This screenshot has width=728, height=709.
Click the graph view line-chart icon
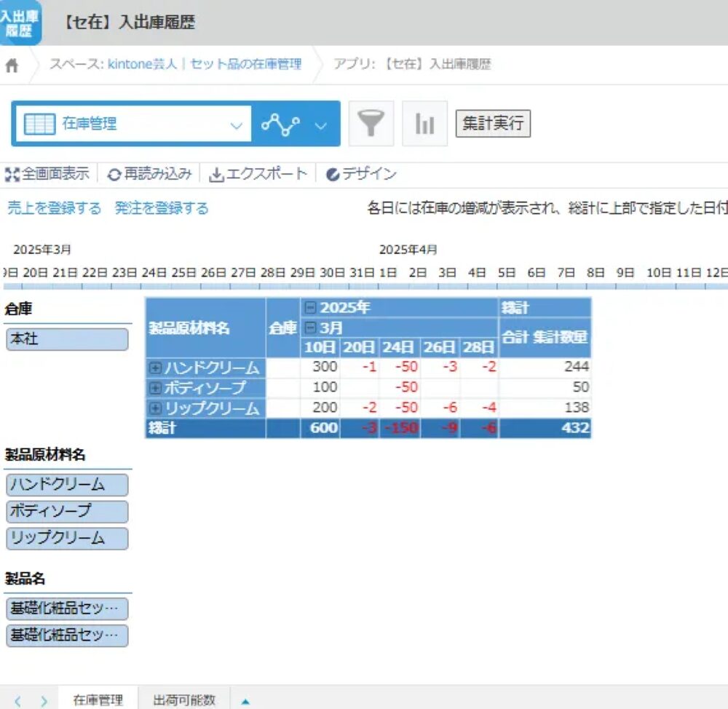(x=281, y=124)
